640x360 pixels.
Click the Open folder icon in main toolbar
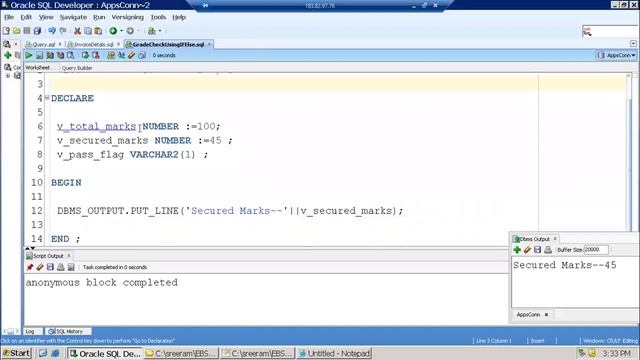(16, 31)
